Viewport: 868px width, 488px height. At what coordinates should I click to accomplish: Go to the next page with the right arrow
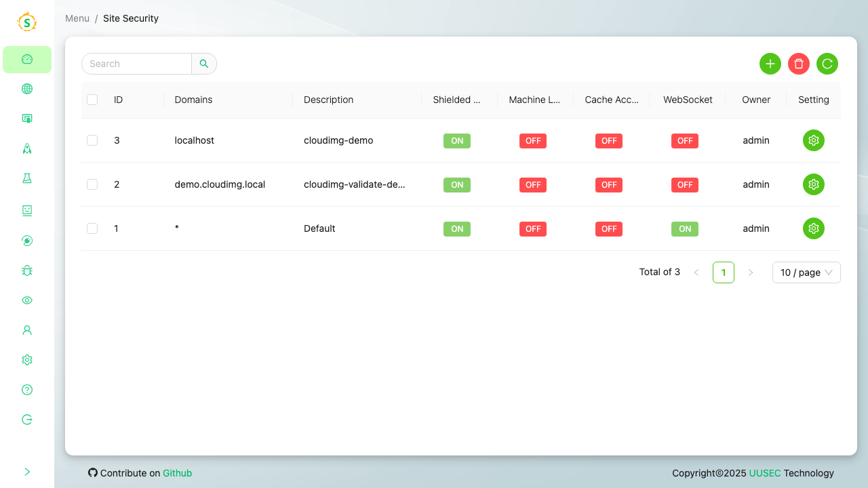[x=751, y=272]
